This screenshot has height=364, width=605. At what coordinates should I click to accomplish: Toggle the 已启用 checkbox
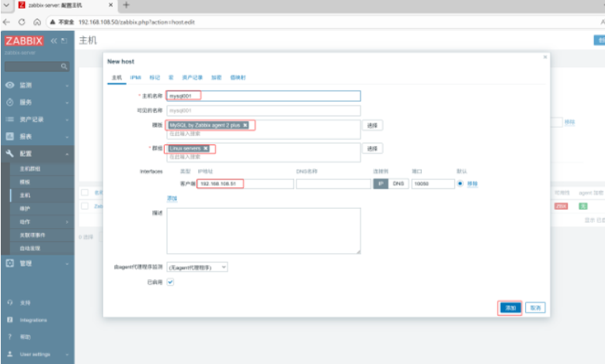pos(170,282)
